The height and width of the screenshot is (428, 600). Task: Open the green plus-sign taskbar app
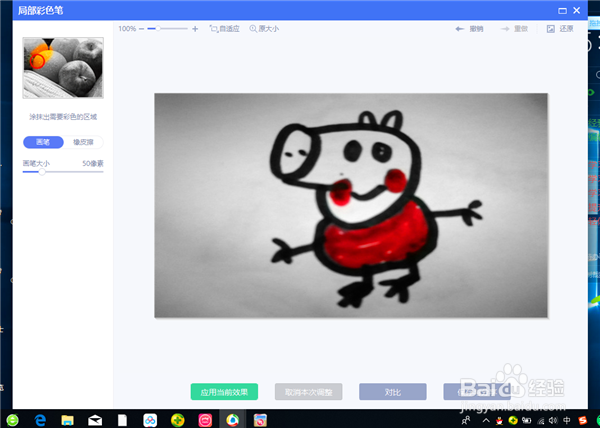click(178, 420)
